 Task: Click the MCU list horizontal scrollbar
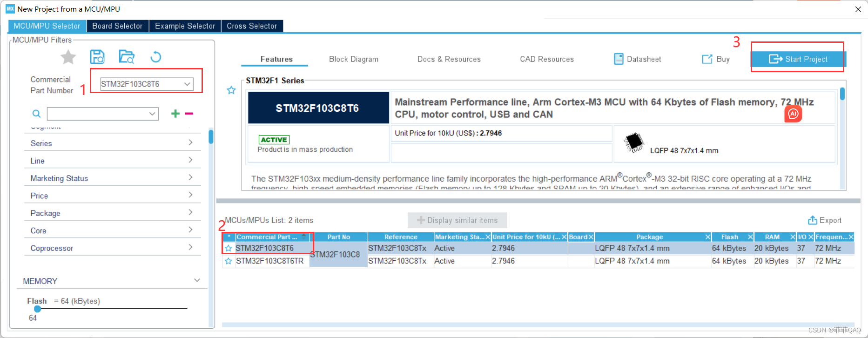[538, 324]
